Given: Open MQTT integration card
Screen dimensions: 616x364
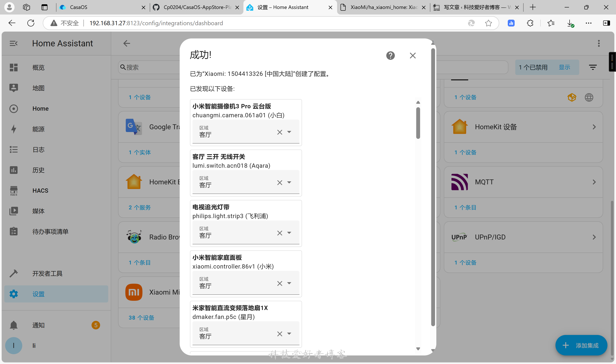Looking at the screenshot, I should [x=523, y=182].
